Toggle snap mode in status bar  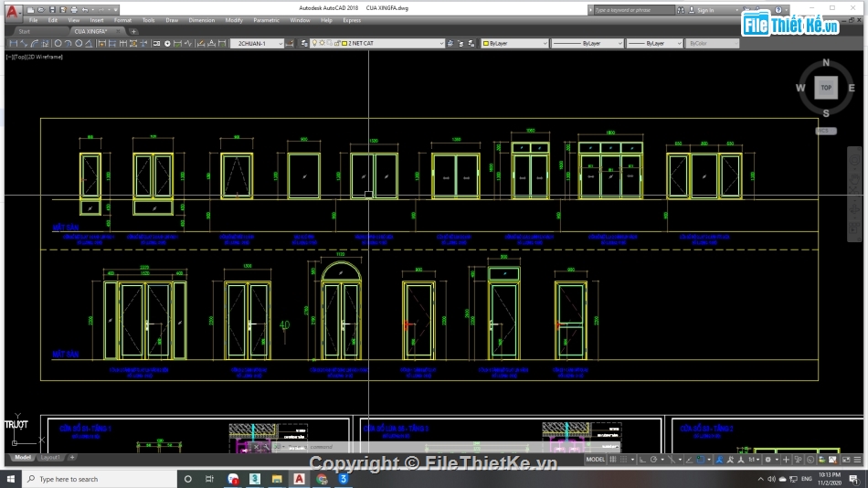pyautogui.click(x=624, y=459)
